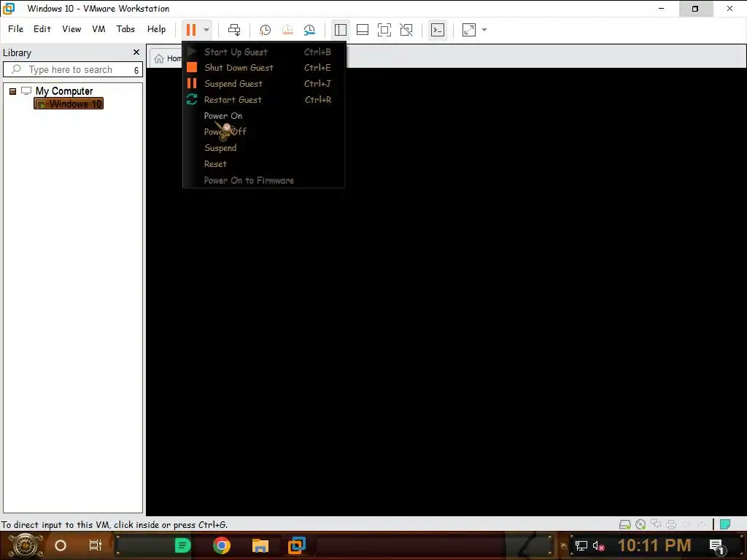Click Send Ctrl+Alt+Del toolbar icon
747x560 pixels.
click(x=234, y=29)
